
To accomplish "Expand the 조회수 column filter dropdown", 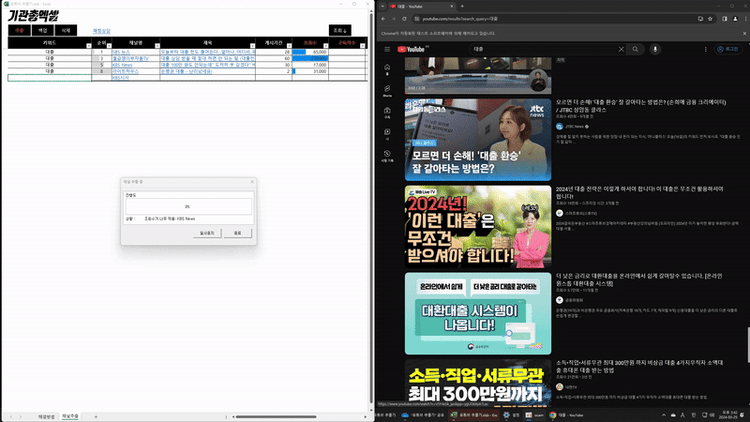I will pyautogui.click(x=326, y=46).
